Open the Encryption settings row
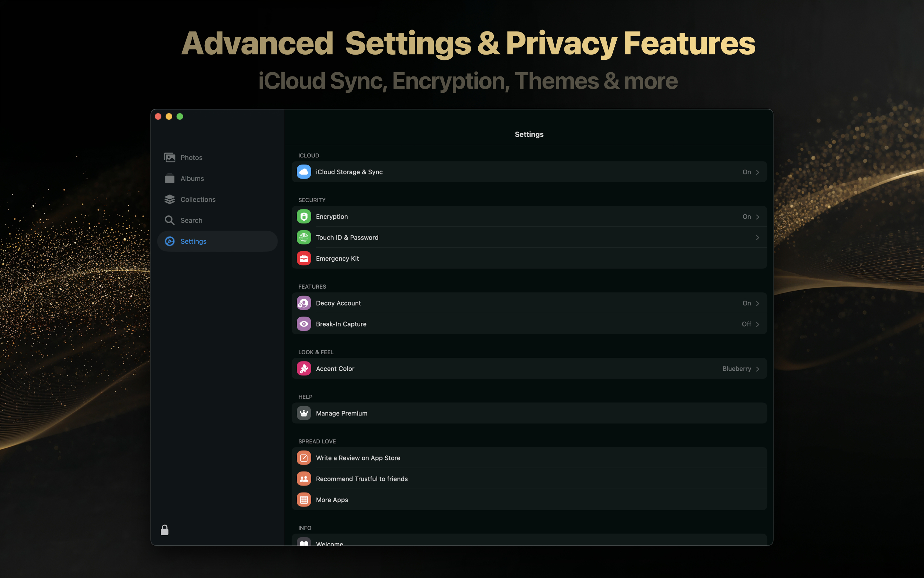 pyautogui.click(x=529, y=217)
